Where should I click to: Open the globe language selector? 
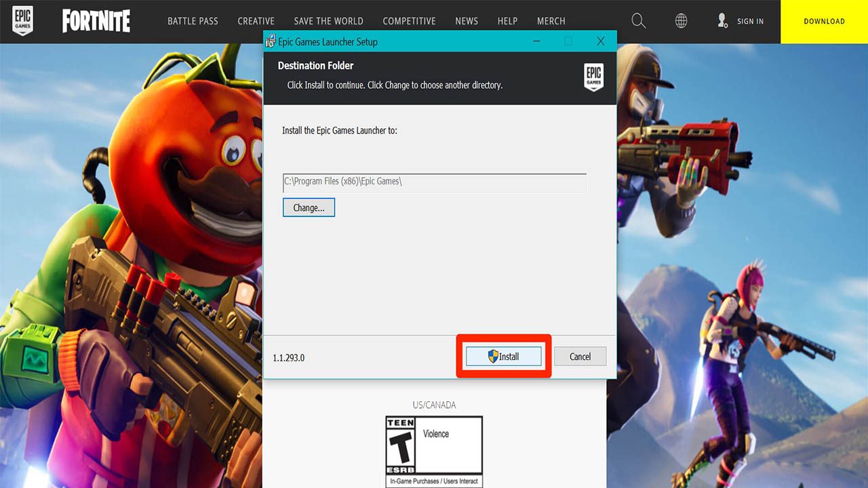pos(681,21)
